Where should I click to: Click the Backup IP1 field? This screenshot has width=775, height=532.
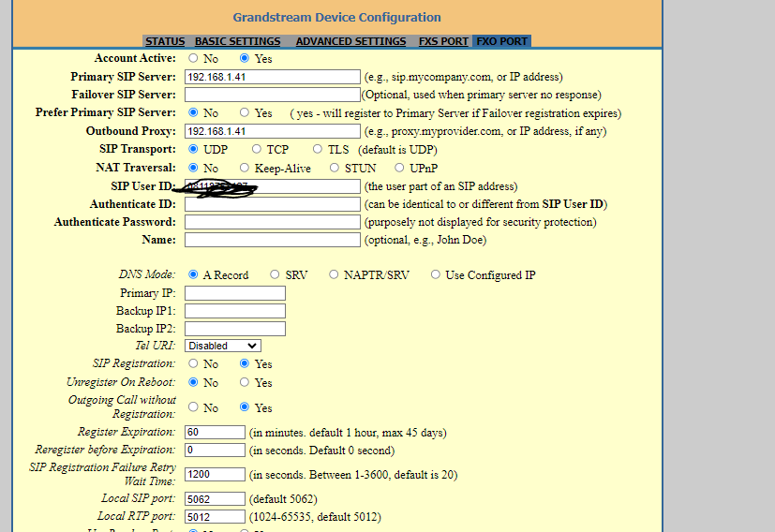coord(235,311)
